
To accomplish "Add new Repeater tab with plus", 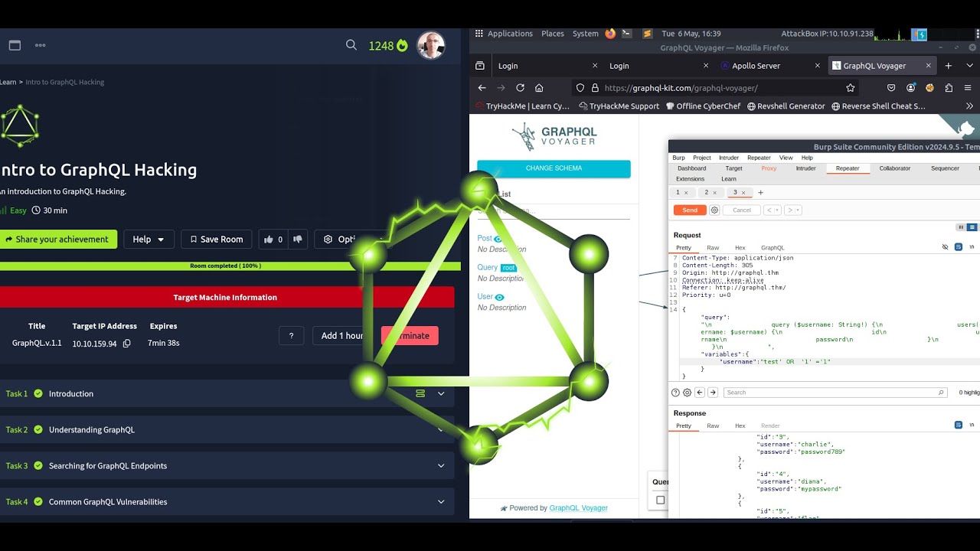I will pyautogui.click(x=760, y=193).
